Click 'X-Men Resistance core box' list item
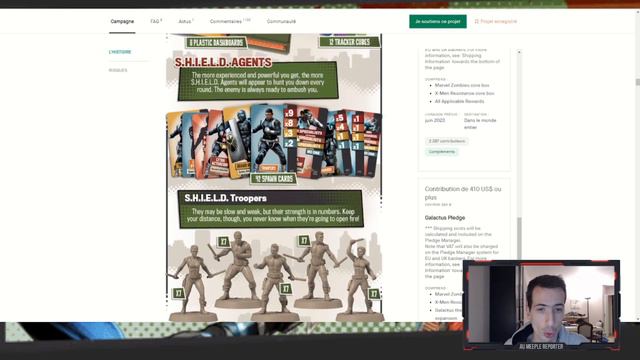The height and width of the screenshot is (360, 640). point(464,93)
